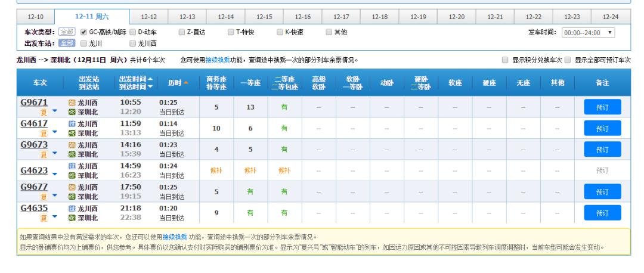Enable the D-动车 train type filter
644x273 pixels.
(x=133, y=32)
